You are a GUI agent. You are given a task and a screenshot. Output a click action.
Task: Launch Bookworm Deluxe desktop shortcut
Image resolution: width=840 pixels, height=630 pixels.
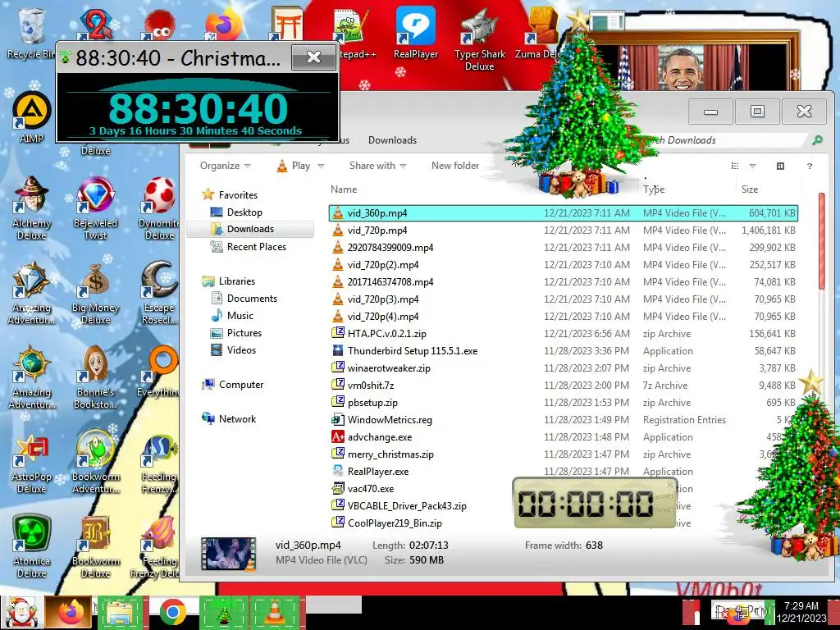(x=95, y=546)
